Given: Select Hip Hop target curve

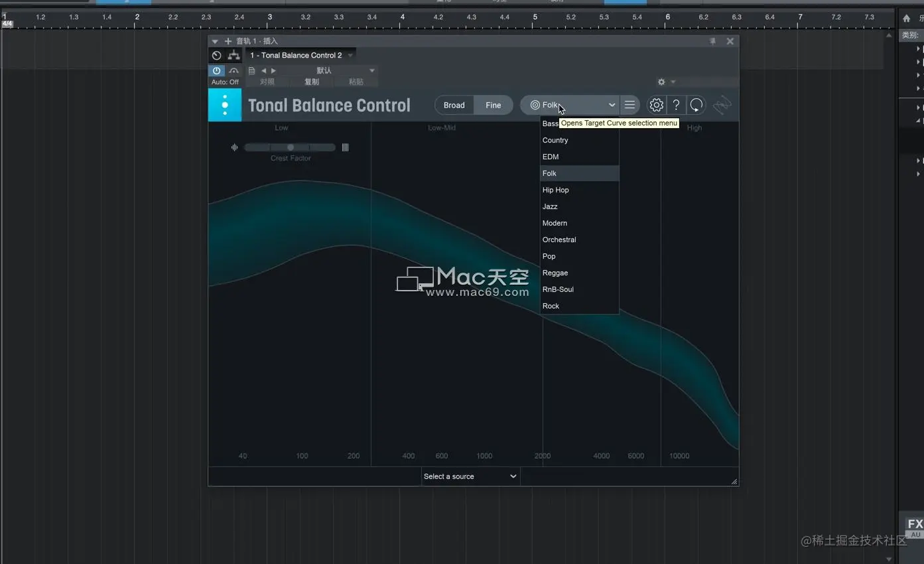Looking at the screenshot, I should [x=579, y=190].
